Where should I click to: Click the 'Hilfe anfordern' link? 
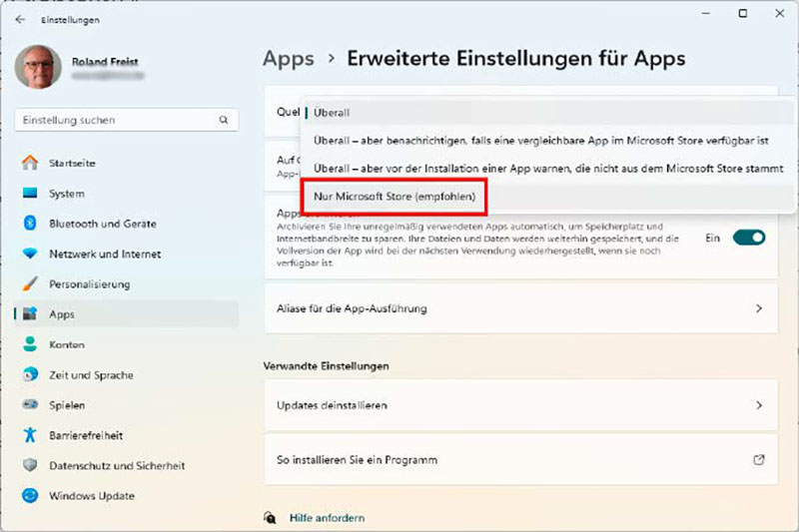click(326, 518)
